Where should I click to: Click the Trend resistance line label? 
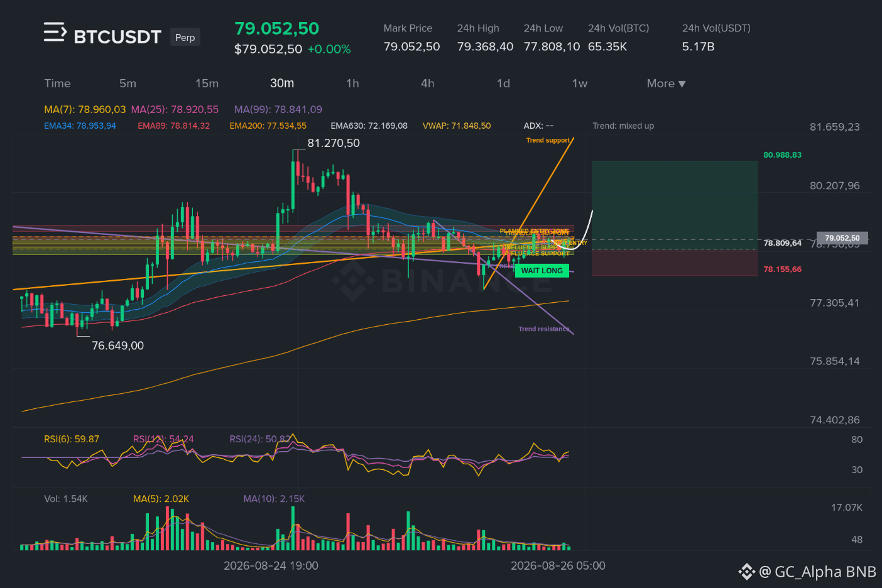coord(544,329)
